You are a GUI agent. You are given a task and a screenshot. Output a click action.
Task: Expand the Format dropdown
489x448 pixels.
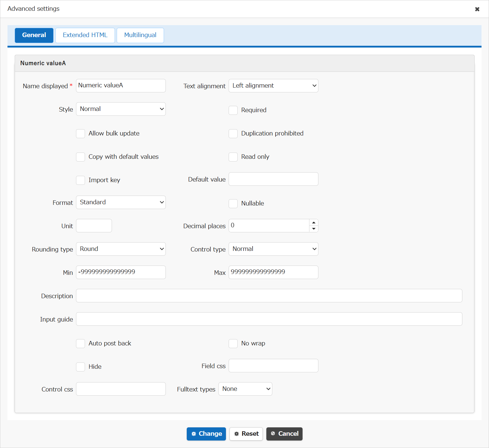pos(121,202)
